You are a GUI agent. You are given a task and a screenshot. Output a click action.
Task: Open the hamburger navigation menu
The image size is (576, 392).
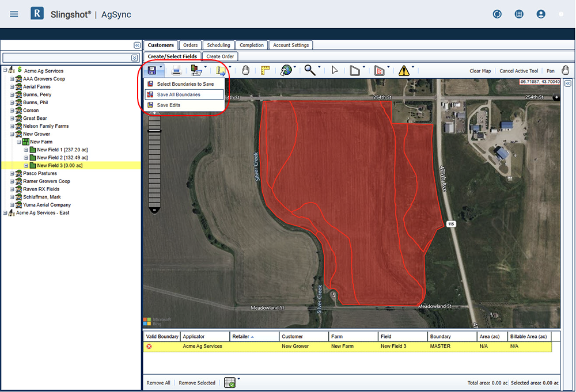[14, 14]
